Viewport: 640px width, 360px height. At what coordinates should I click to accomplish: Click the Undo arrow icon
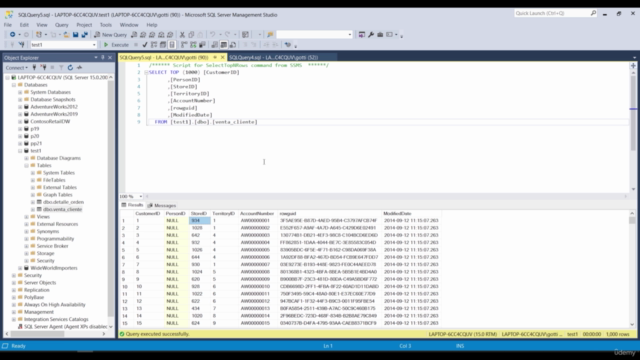(212, 35)
